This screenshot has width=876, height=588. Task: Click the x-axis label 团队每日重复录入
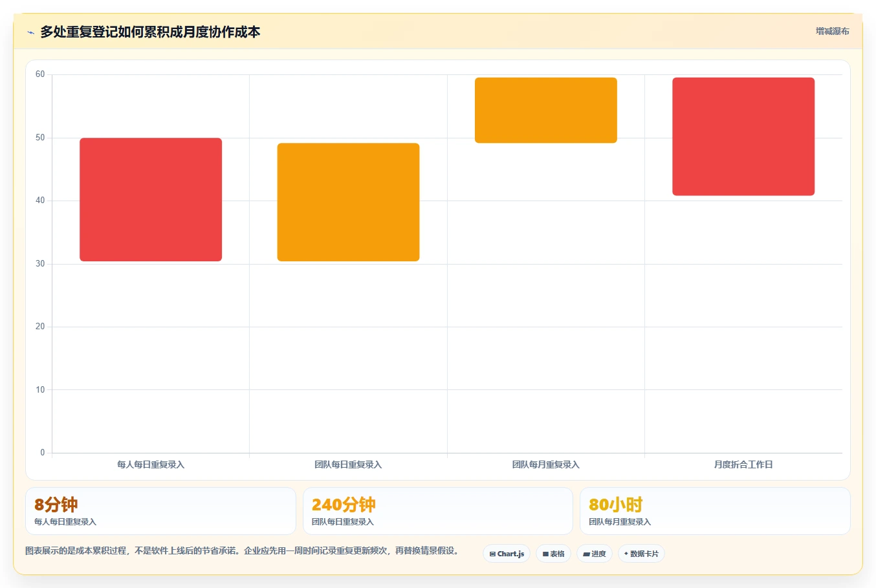(348, 464)
